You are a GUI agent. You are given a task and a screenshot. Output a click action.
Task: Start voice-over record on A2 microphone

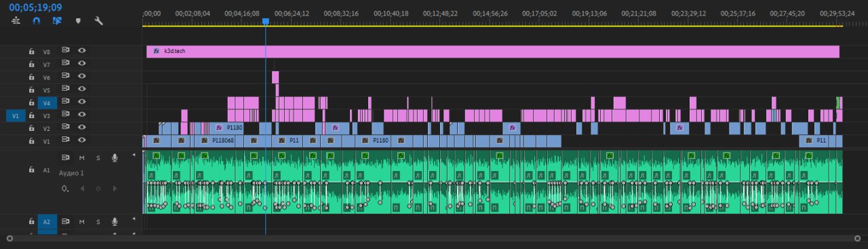(115, 221)
